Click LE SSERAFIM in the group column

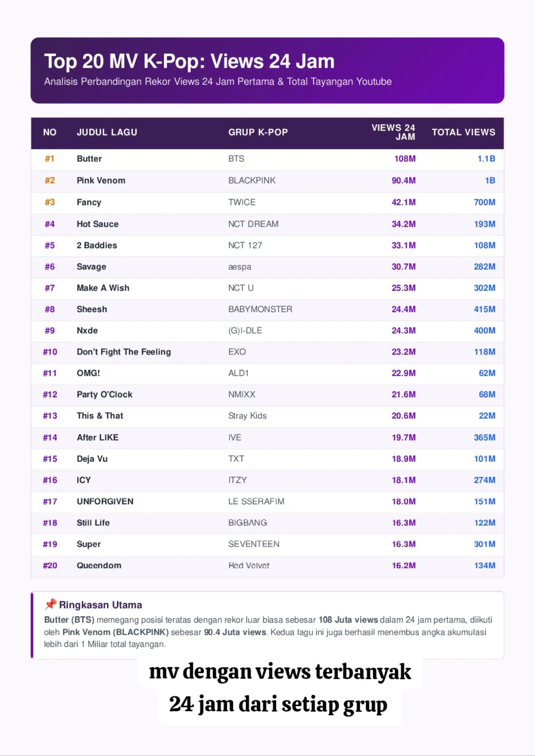pyautogui.click(x=256, y=501)
